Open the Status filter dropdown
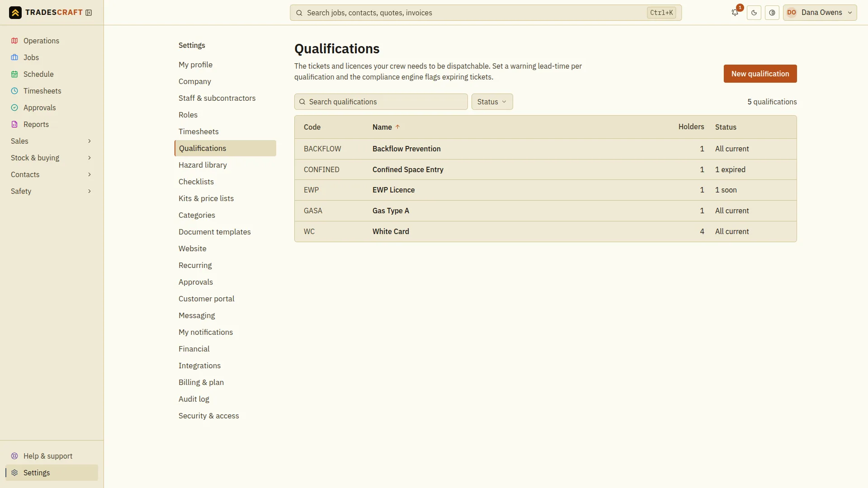Image resolution: width=868 pixels, height=488 pixels. [492, 102]
